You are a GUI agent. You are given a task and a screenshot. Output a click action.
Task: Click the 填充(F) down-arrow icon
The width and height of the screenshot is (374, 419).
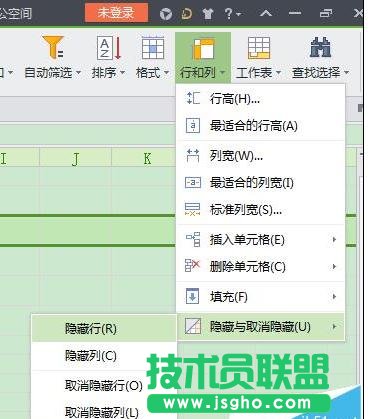point(192,296)
